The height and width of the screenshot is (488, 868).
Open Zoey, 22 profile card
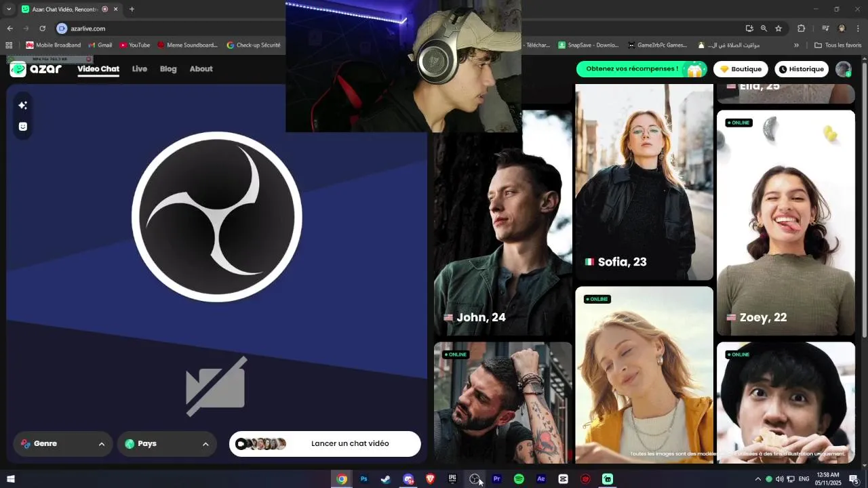pos(786,223)
